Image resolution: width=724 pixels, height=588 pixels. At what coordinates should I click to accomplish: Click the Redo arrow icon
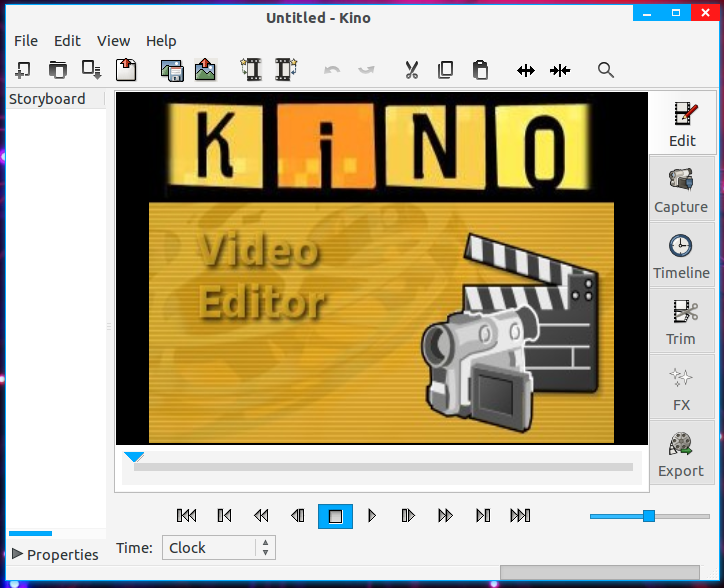366,70
